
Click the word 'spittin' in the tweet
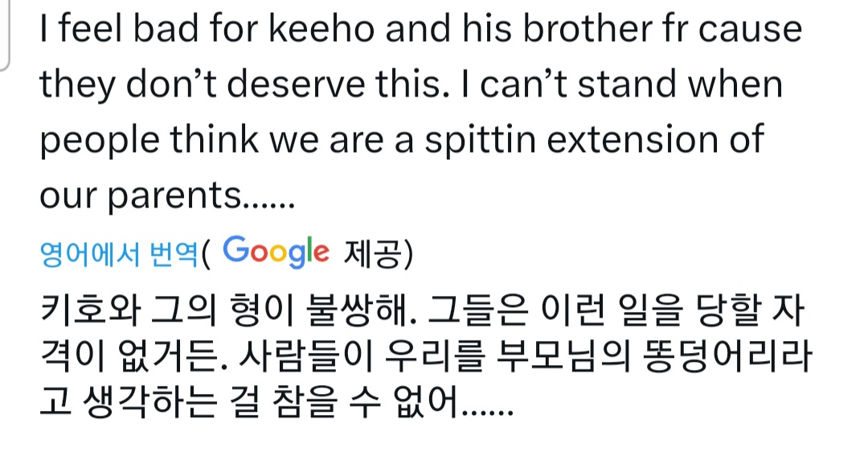[481, 140]
